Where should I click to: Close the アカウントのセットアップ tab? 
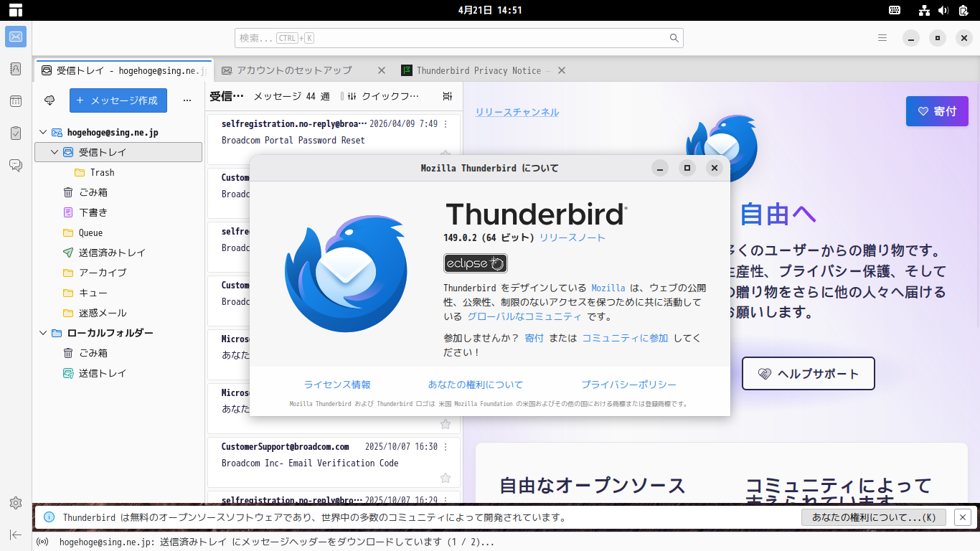382,70
